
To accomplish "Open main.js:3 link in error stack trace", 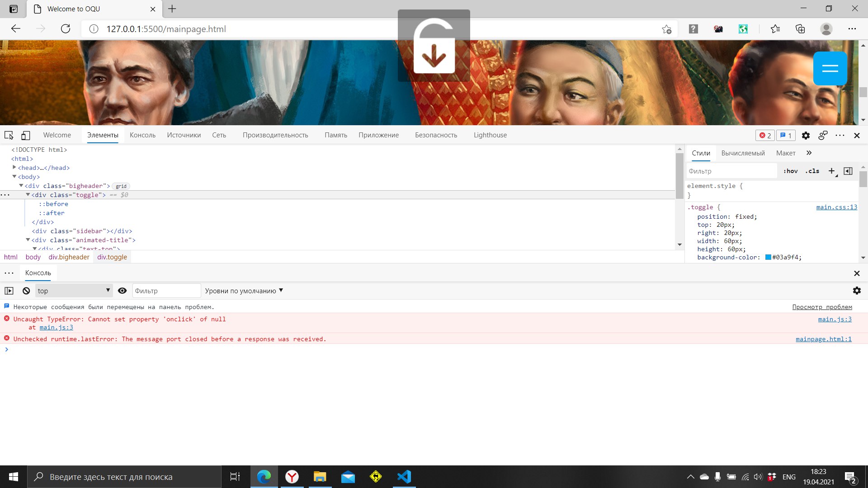I will pos(56,327).
